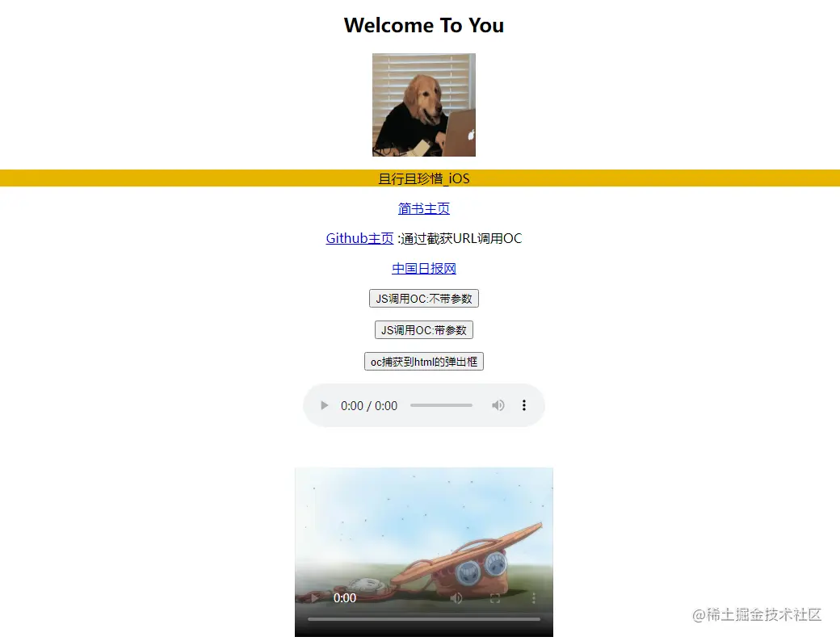Viewport: 840px width, 641px height.
Task: Mute the video volume
Action: (x=456, y=598)
